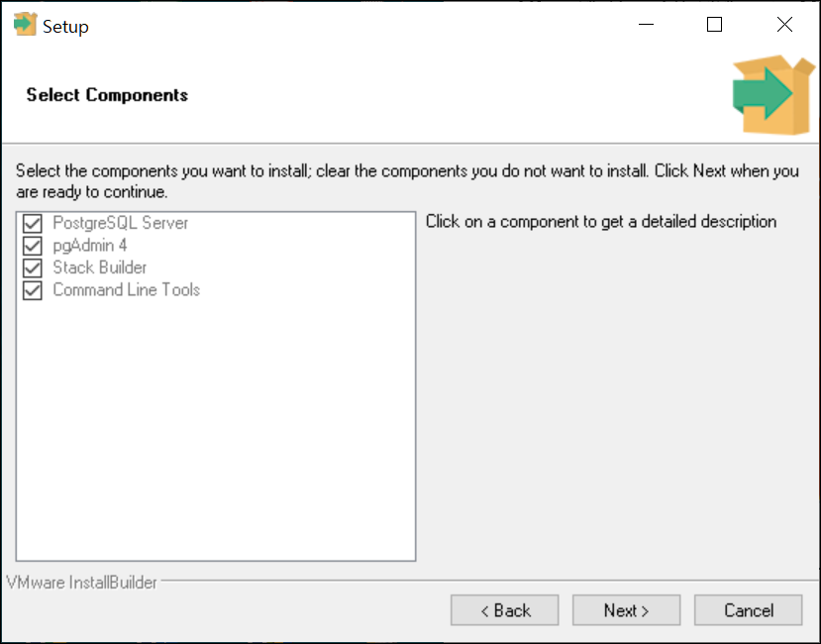Highlight the pgAdmin 4 component name
Image resolution: width=821 pixels, height=644 pixels.
tap(90, 246)
